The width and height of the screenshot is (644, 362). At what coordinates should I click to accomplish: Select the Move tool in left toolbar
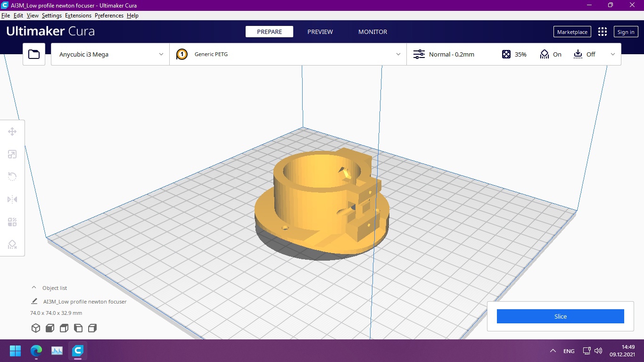point(12,132)
